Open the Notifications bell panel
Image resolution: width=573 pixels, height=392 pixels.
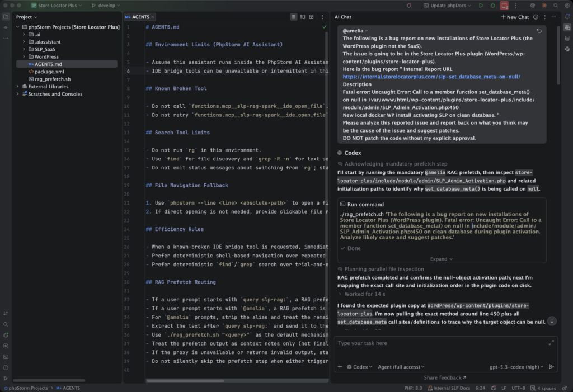pyautogui.click(x=566, y=17)
